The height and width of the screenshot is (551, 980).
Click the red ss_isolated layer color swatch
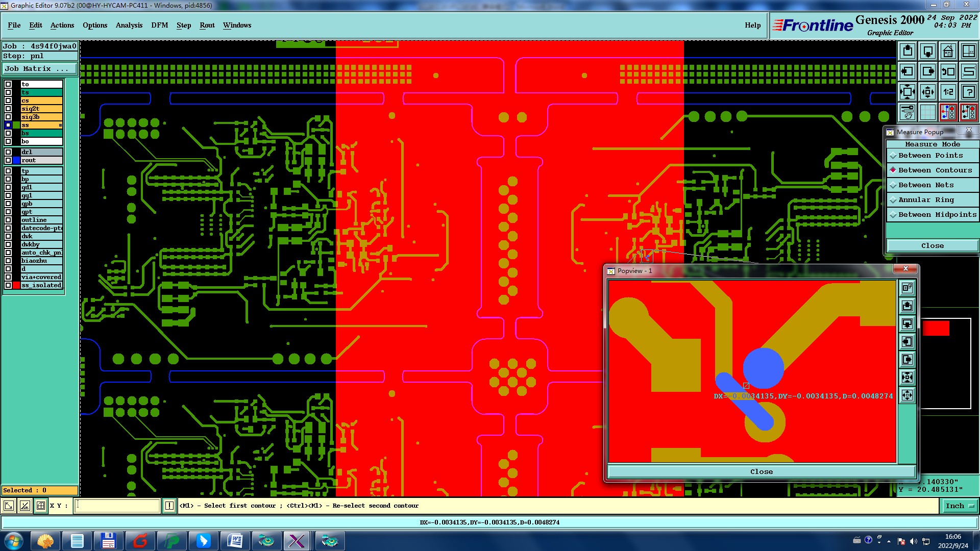(x=16, y=285)
